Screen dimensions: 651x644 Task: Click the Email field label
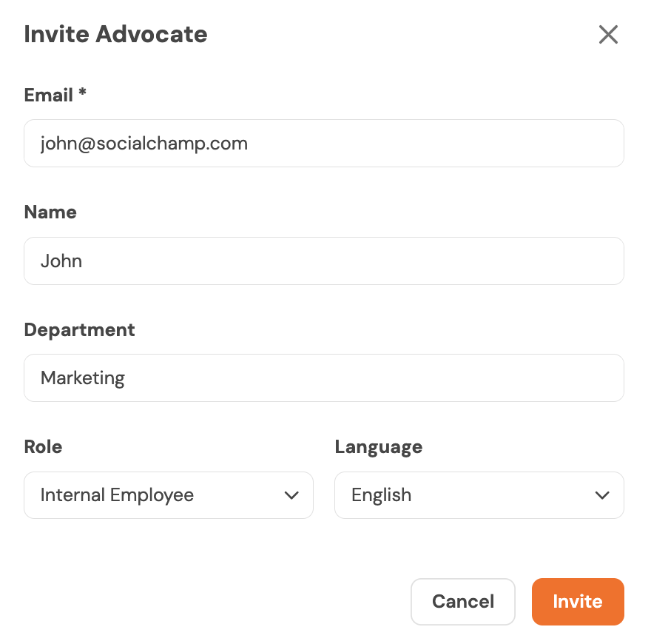pos(48,95)
